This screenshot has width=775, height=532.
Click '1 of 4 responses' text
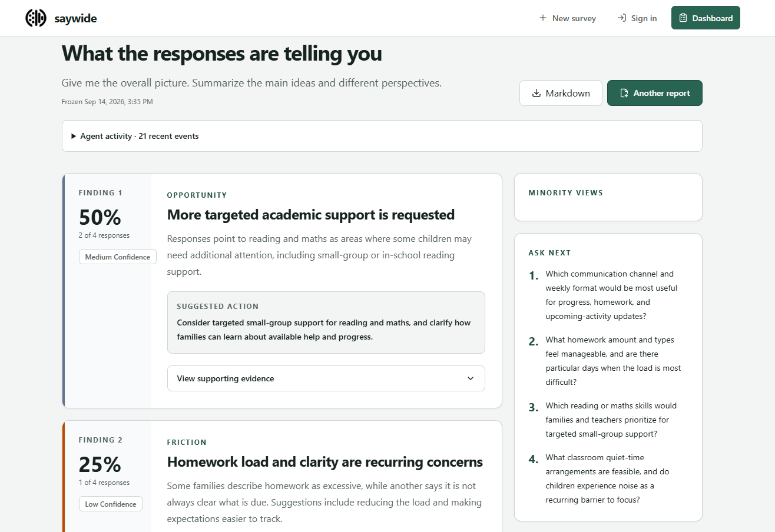pos(104,483)
